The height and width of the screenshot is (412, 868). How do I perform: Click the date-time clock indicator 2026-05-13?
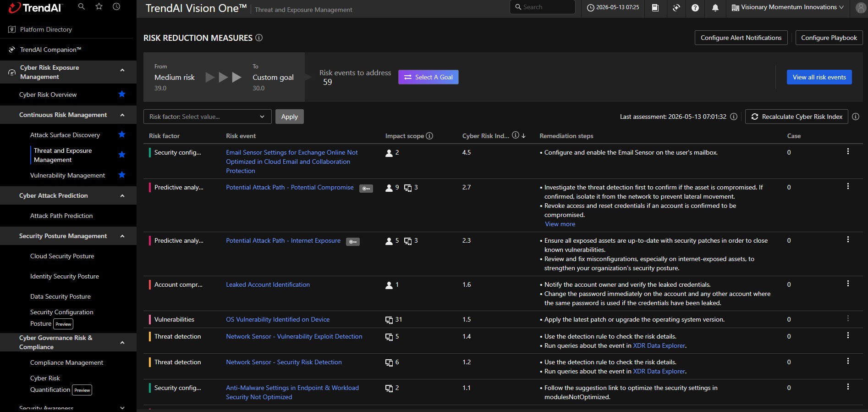coord(613,7)
